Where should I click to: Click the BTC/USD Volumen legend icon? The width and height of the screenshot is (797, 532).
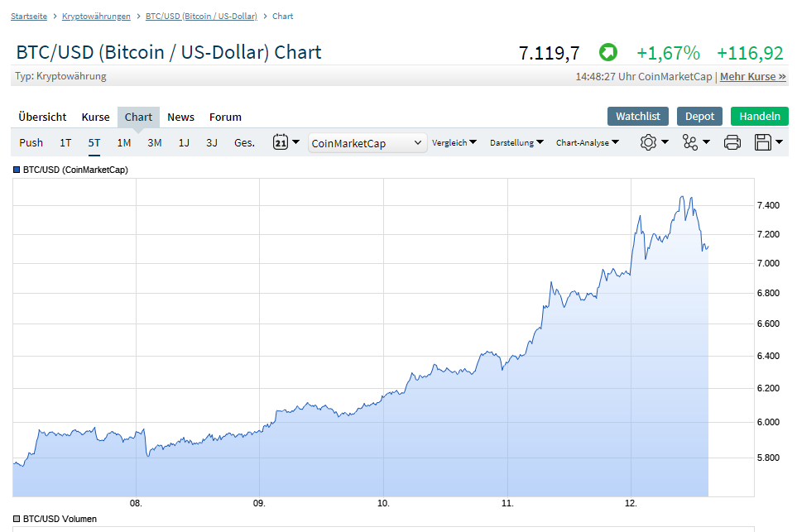click(15, 519)
